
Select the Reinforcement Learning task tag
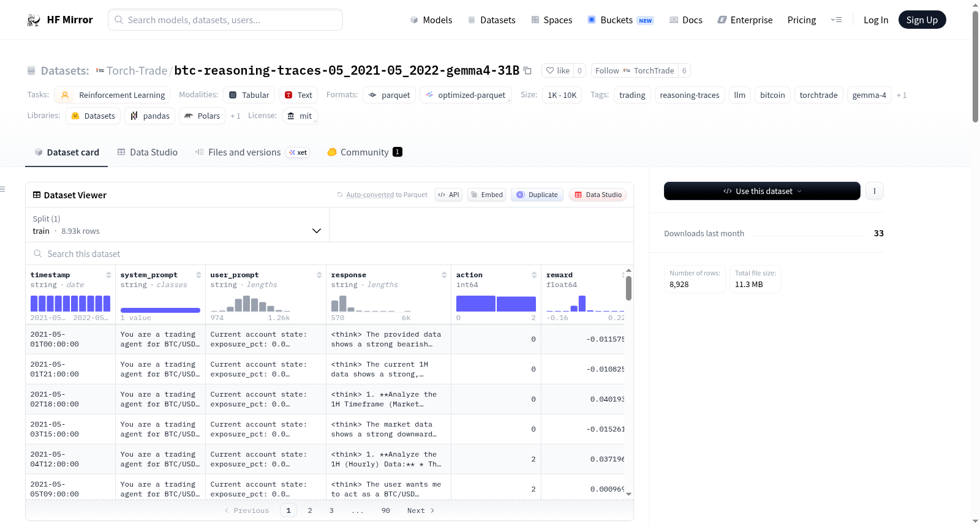[x=112, y=95]
